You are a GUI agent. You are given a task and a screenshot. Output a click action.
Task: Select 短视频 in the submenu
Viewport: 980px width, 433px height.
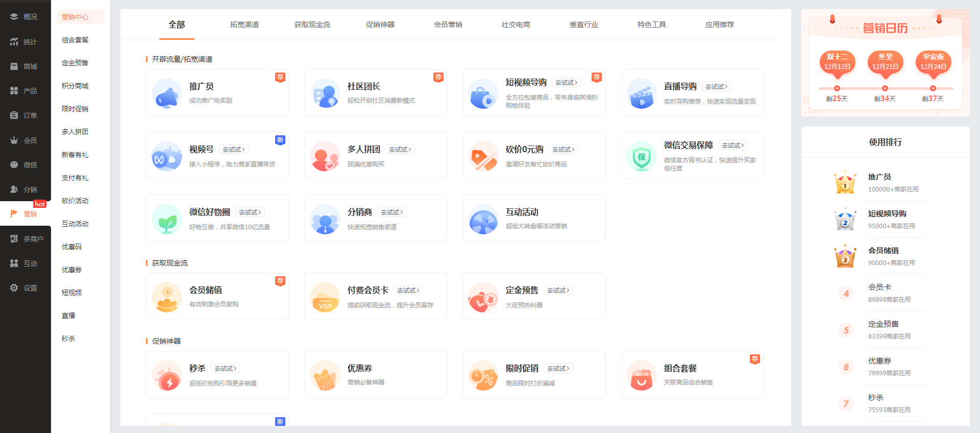72,293
